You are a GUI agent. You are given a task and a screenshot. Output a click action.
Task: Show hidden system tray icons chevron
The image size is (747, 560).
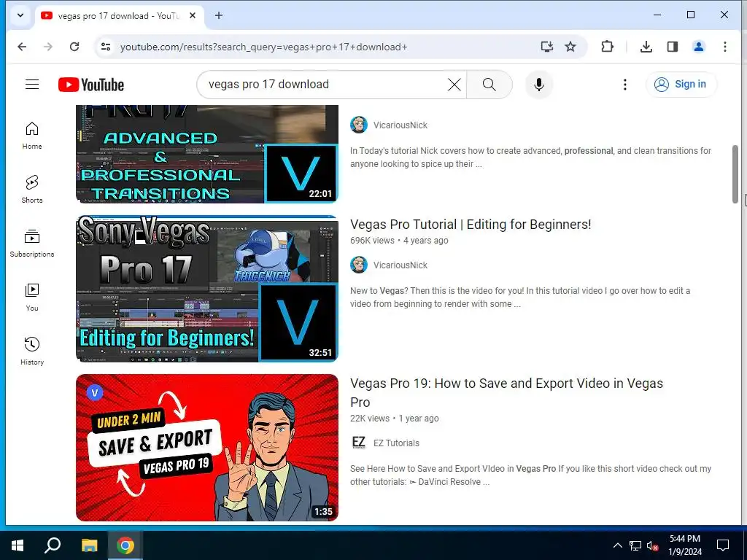[617, 545]
